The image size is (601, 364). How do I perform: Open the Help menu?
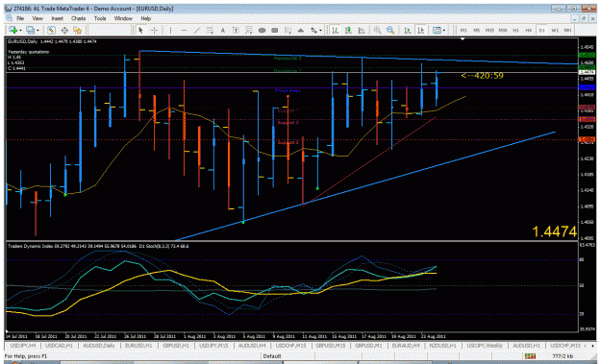(x=145, y=18)
